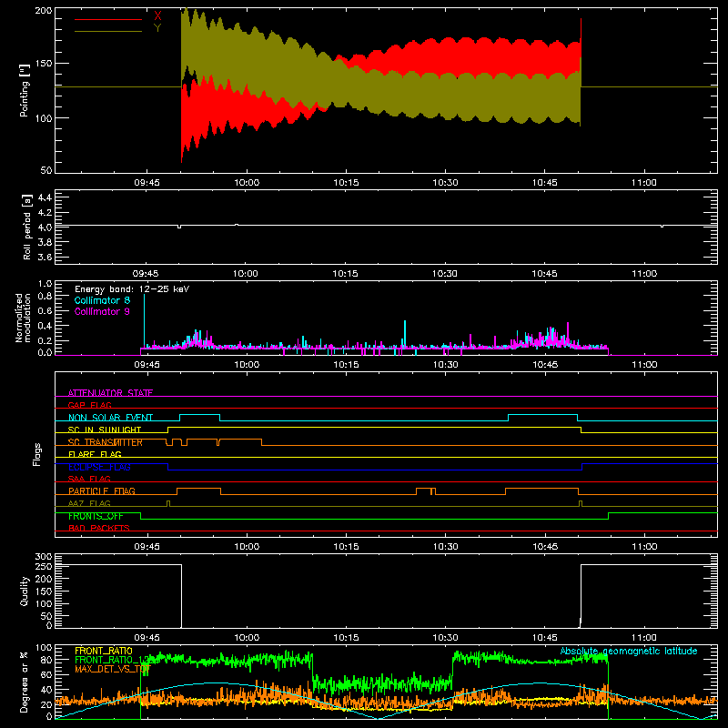The height and width of the screenshot is (728, 728).
Task: Click the PARTICLE_FLAG label
Action: point(102,490)
